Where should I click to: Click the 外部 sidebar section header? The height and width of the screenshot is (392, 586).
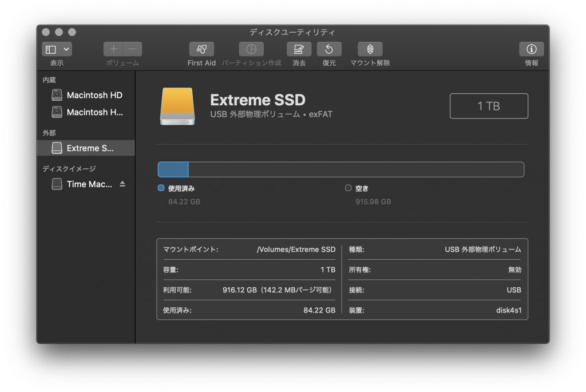coord(49,133)
